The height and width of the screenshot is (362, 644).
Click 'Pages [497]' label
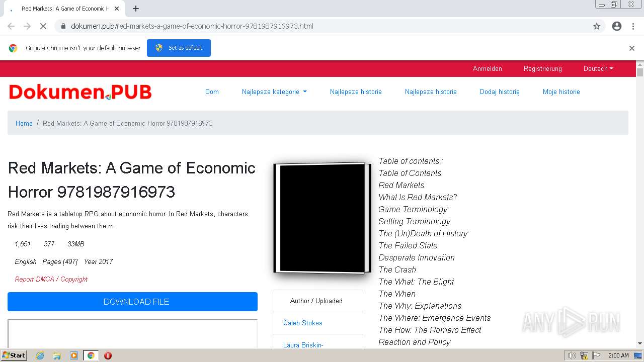60,261
